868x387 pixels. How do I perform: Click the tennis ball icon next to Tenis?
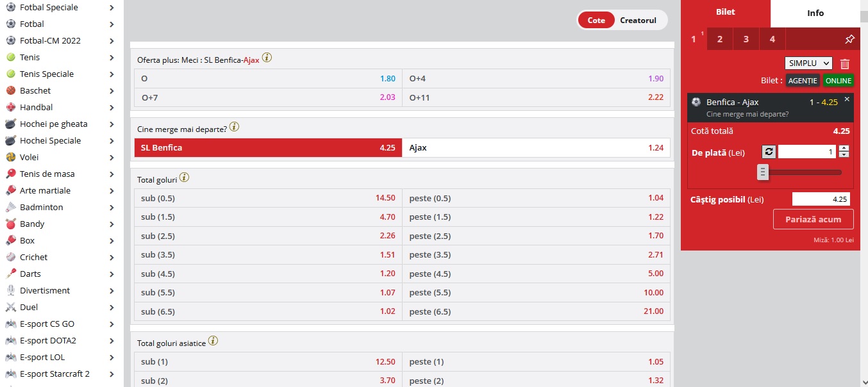(x=11, y=57)
